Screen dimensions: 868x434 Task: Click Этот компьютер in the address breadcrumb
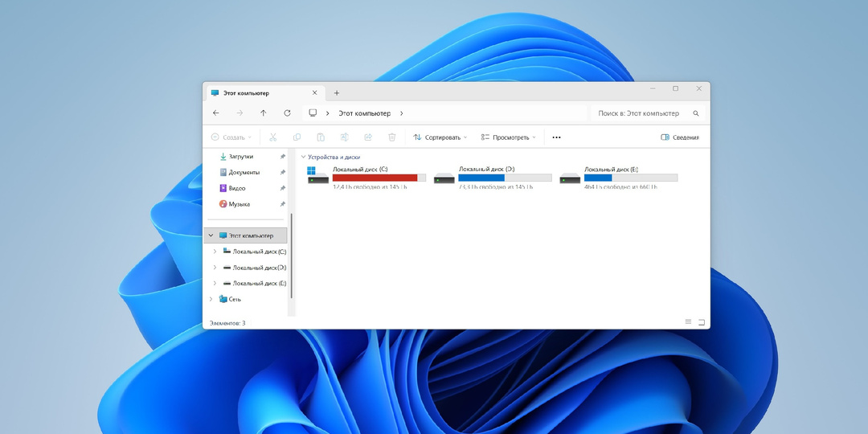click(364, 113)
